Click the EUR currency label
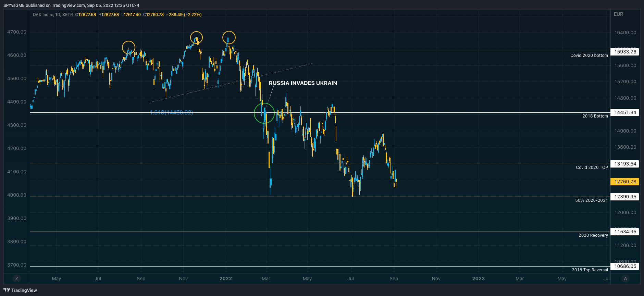 (x=618, y=14)
